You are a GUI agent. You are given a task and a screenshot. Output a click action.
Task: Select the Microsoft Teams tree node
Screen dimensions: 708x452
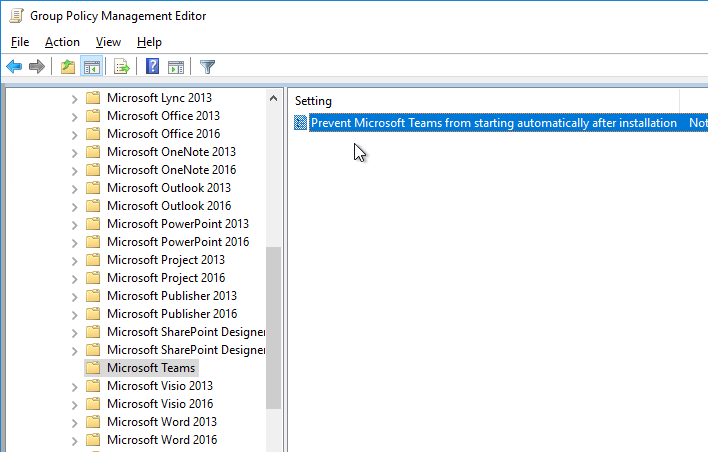pos(151,368)
